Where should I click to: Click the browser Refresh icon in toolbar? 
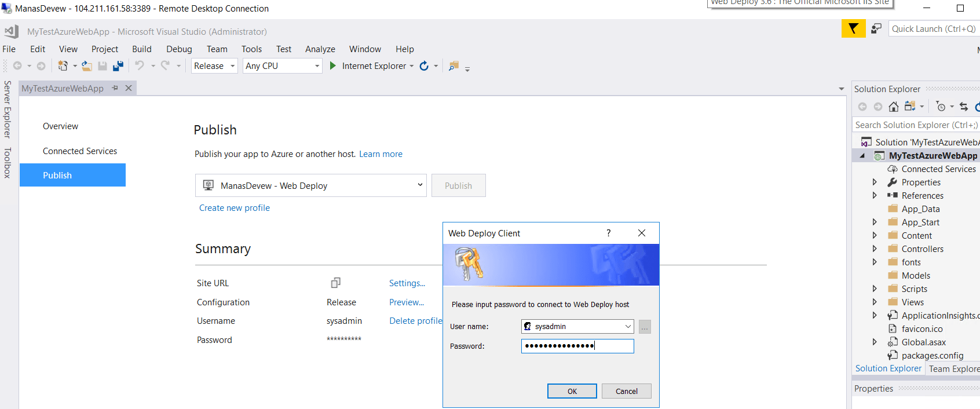pos(424,66)
